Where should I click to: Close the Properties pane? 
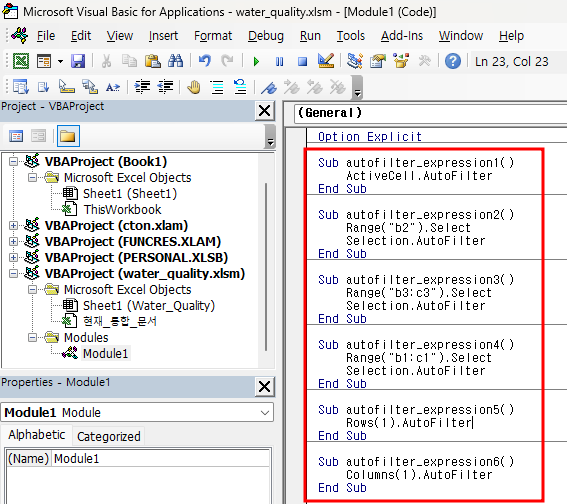tap(264, 387)
